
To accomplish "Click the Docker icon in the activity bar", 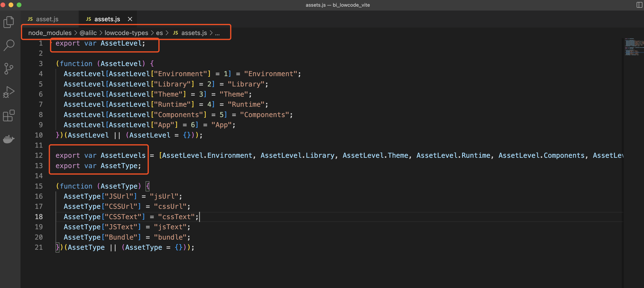I will (9, 139).
